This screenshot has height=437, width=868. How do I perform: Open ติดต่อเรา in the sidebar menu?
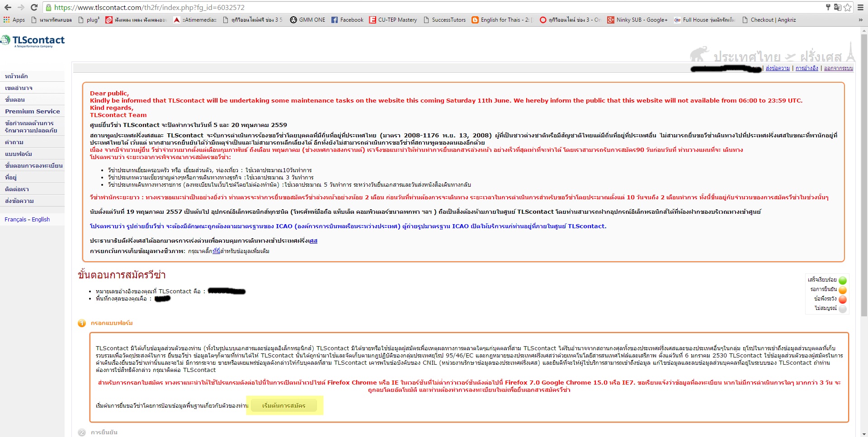33,189
